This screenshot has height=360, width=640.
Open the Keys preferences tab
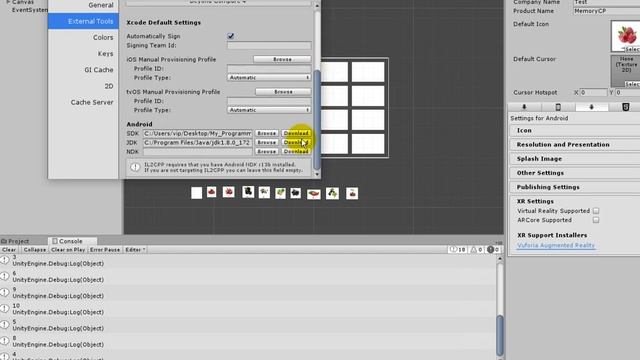click(x=83, y=53)
